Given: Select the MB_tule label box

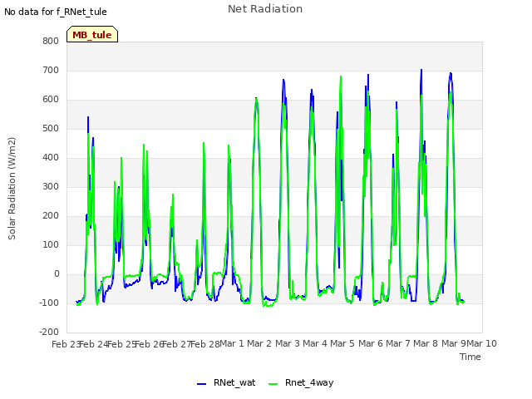Looking at the screenshot, I should point(92,34).
